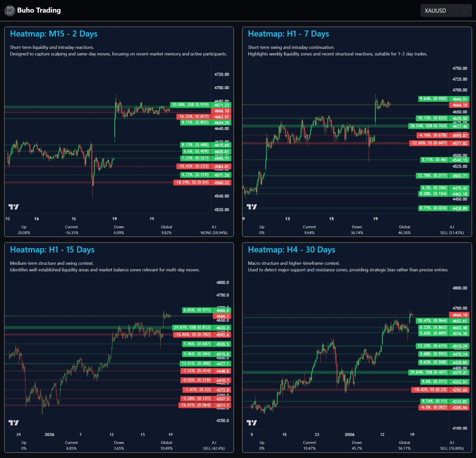The width and height of the screenshot is (476, 458).
Task: Click the A.I SELL (76.88%) reading
Action: tap(452, 448)
